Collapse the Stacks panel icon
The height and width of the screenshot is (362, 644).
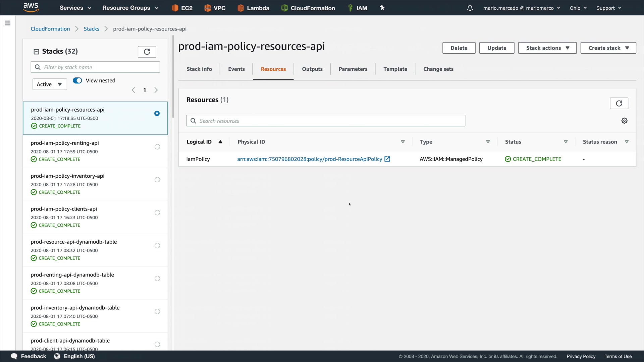click(x=36, y=52)
